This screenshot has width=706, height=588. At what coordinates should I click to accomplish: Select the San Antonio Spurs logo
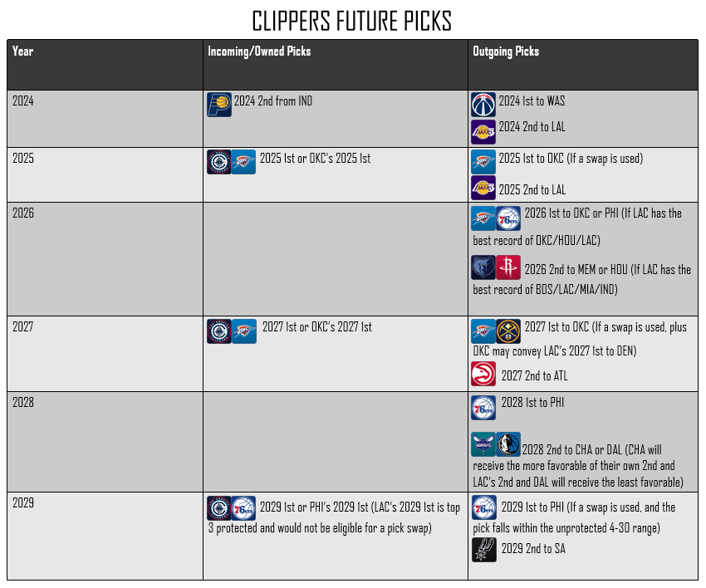[484, 549]
